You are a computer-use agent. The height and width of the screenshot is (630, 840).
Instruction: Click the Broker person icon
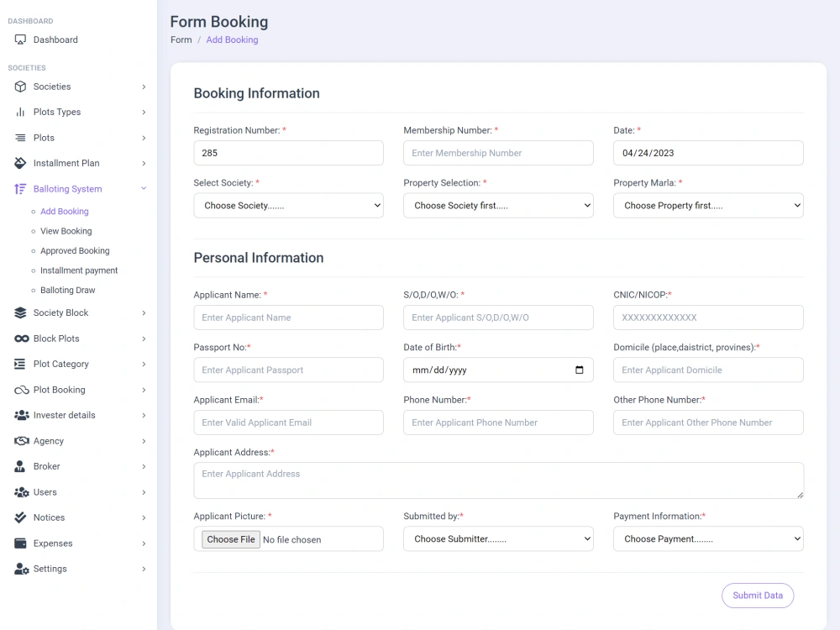coord(20,466)
